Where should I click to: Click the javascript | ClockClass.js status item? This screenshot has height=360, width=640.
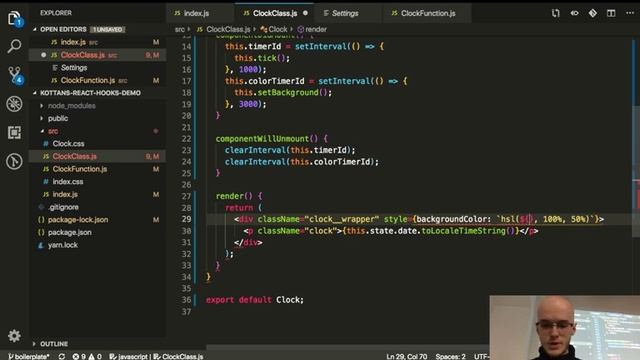click(x=156, y=356)
